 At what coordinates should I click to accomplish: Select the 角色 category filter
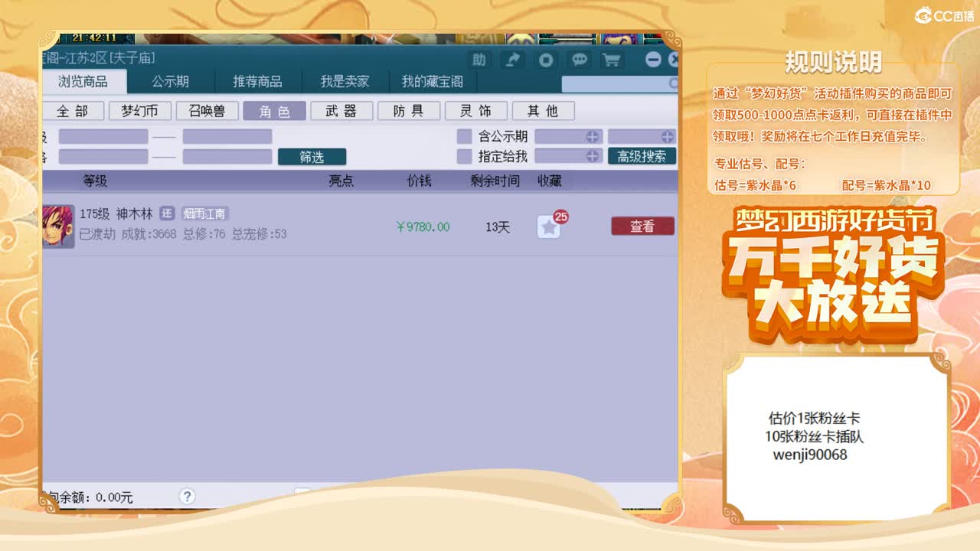tap(274, 111)
